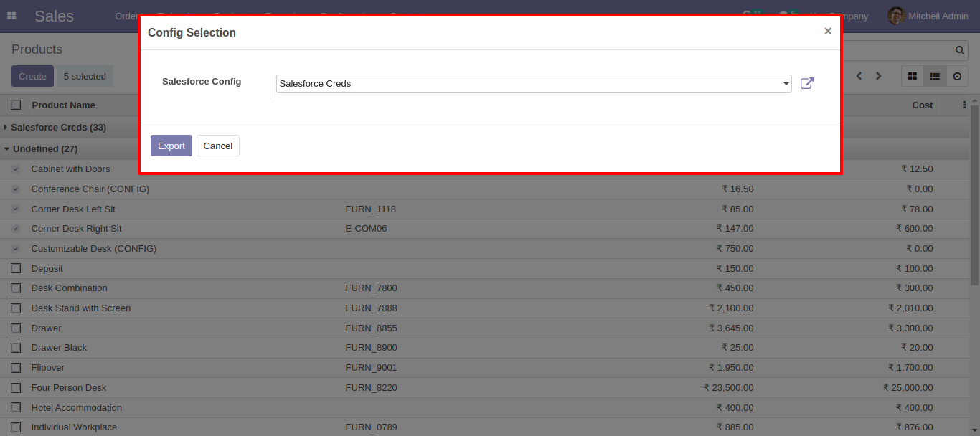The width and height of the screenshot is (980, 436).
Task: Open Salesforce Config dropdown
Action: (534, 84)
